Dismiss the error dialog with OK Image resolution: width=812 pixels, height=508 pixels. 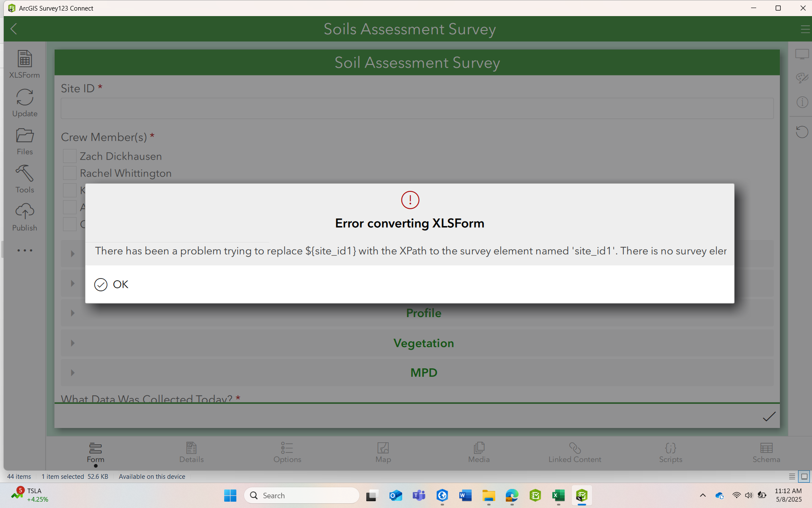coord(111,284)
